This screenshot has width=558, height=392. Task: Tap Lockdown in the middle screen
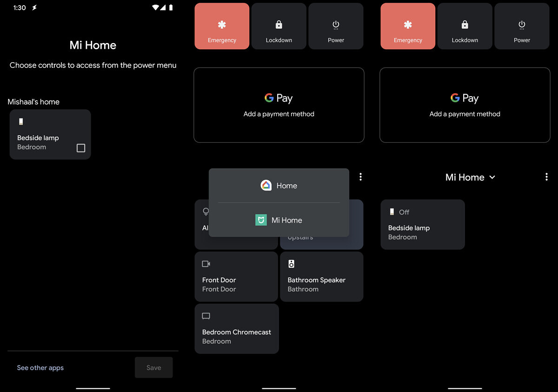pos(279,26)
